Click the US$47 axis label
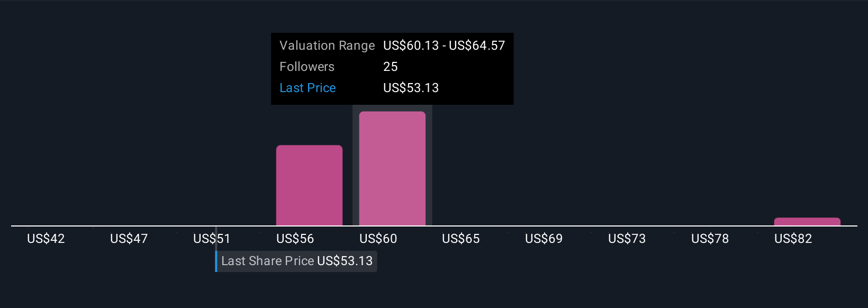 coord(129,239)
